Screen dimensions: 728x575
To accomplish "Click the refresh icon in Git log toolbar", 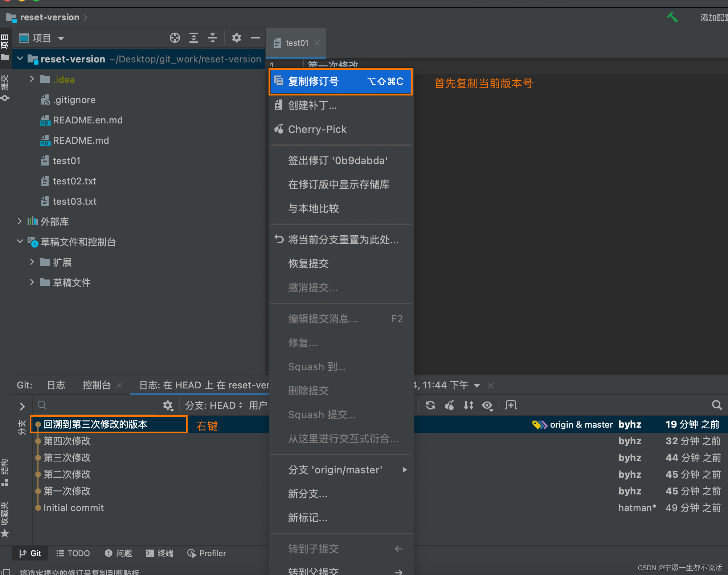I will (430, 405).
